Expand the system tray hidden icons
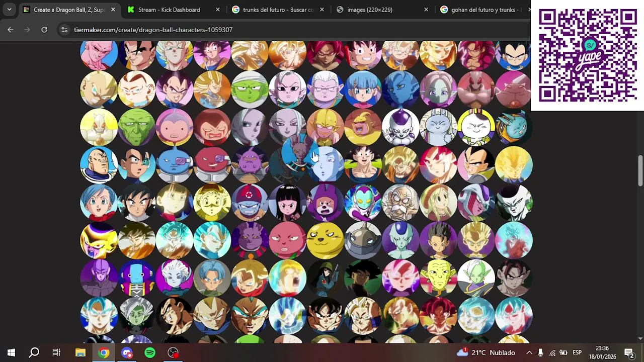 coord(529,352)
